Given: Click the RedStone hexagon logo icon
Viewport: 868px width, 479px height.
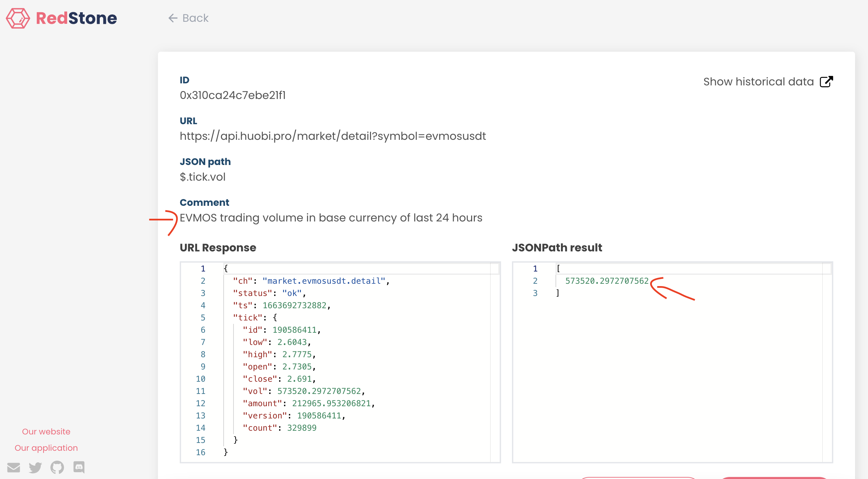Looking at the screenshot, I should pyautogui.click(x=18, y=18).
